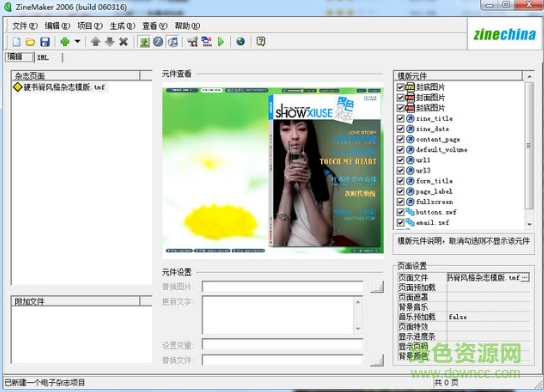Click the 更新文字 text area
544x392 pixels.
[x=278, y=315]
